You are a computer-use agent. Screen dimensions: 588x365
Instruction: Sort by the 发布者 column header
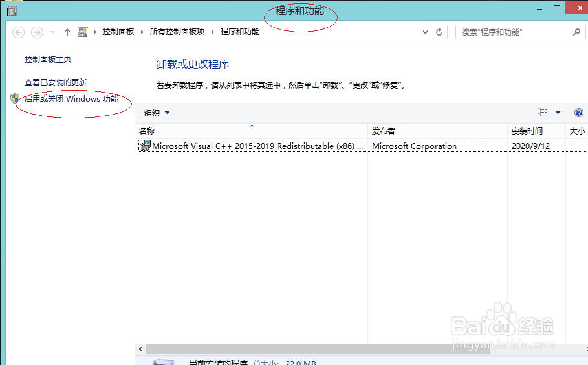(x=438, y=131)
